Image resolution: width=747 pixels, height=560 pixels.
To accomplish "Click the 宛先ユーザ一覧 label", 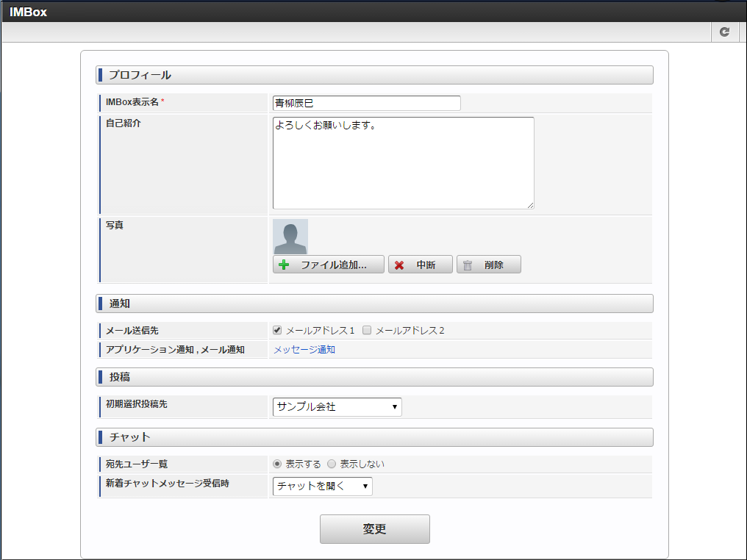I will 137,464.
